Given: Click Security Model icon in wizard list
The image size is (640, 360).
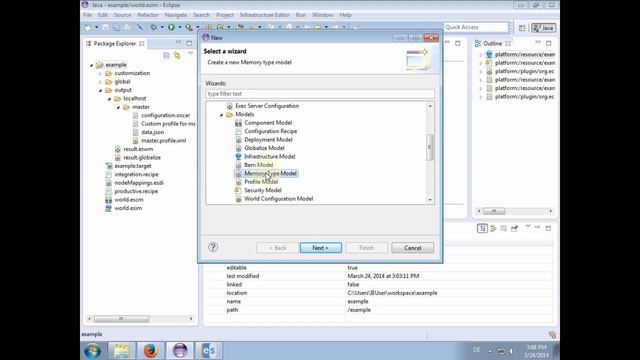Looking at the screenshot, I should [238, 190].
